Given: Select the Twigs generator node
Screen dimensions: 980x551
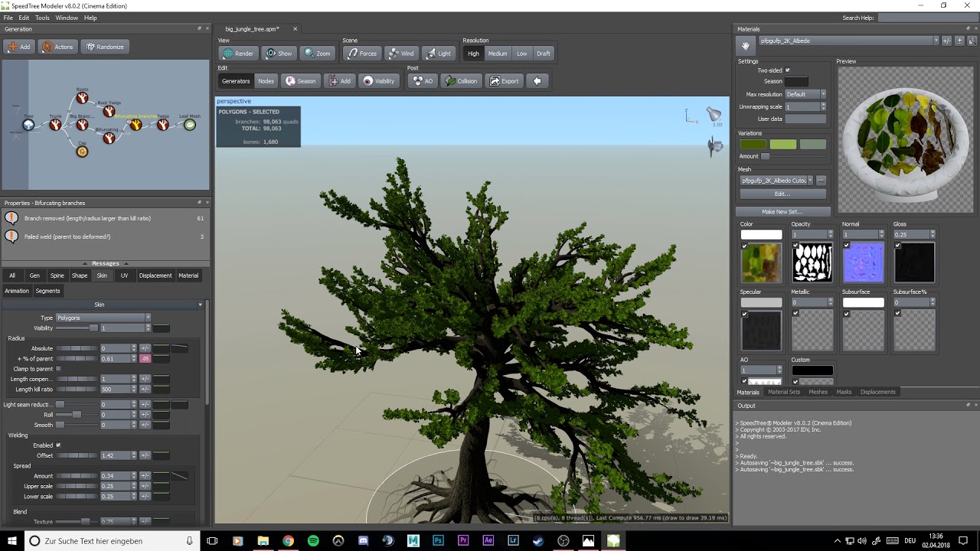Looking at the screenshot, I should pos(162,125).
